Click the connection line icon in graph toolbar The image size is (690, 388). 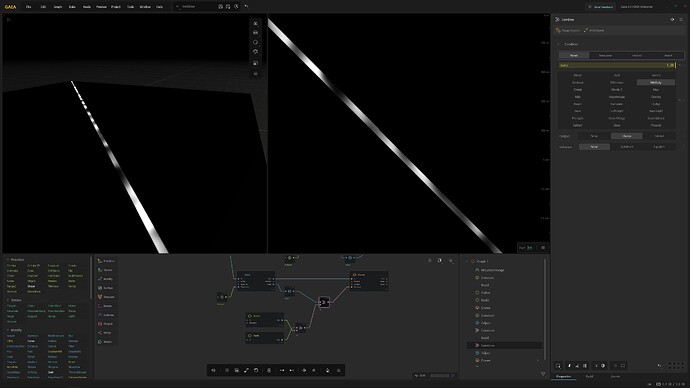pos(246,370)
